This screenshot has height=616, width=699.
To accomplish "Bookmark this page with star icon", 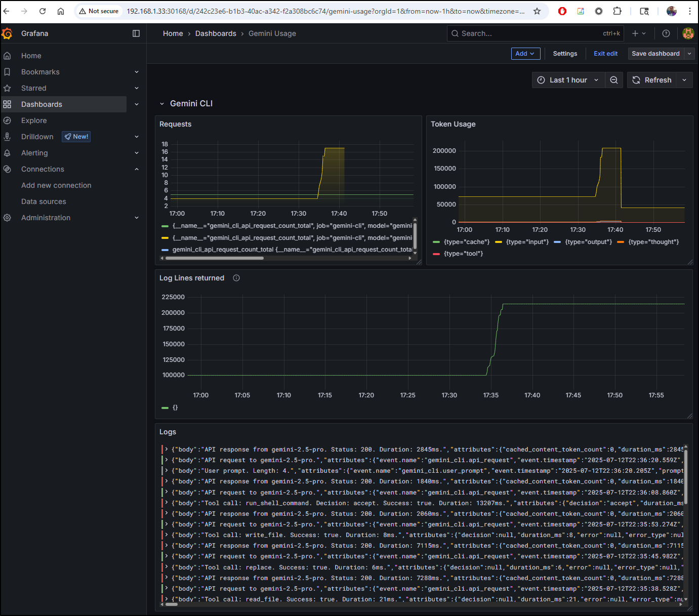I will click(x=537, y=11).
